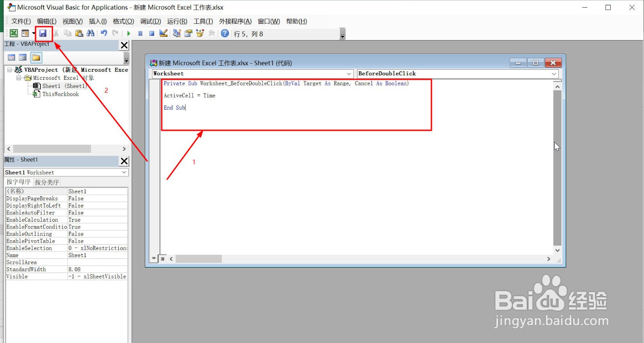Click code window horizontal scrollbar right arrow

pyautogui.click(x=549, y=259)
